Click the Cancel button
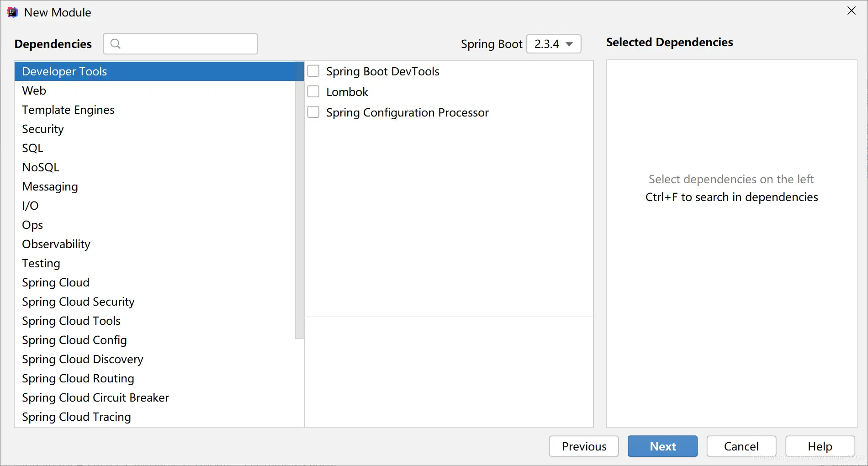This screenshot has height=466, width=868. click(741, 446)
